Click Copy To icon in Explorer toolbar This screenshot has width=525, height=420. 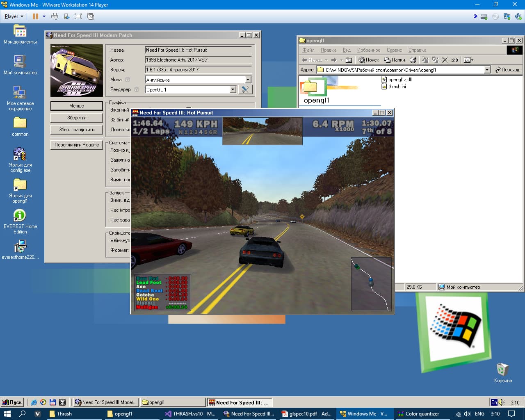point(435,60)
